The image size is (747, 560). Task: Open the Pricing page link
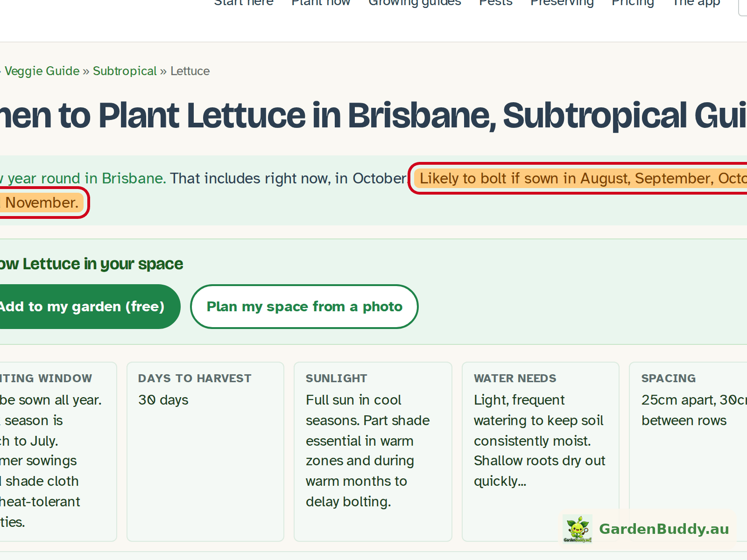(633, 3)
